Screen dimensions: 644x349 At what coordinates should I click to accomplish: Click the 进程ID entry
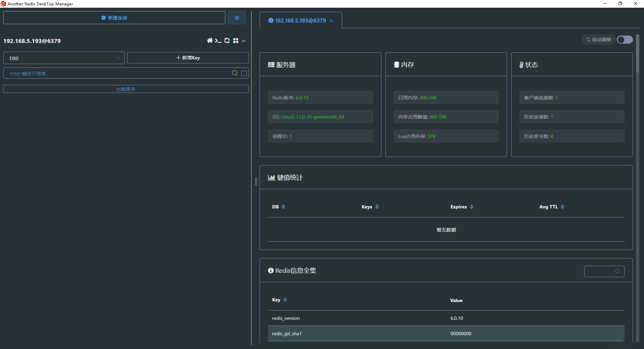click(x=320, y=136)
